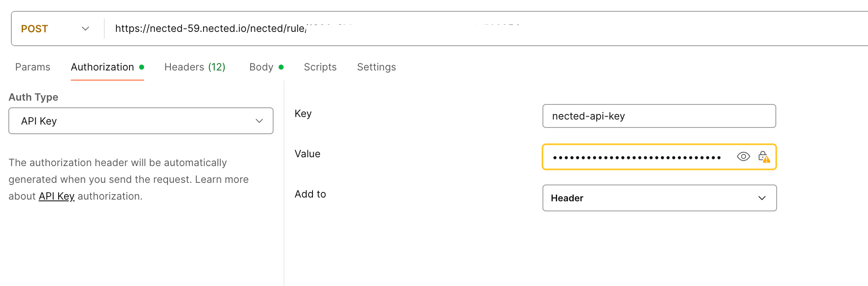868x286 pixels.
Task: Click the Add to row label
Action: [310, 194]
